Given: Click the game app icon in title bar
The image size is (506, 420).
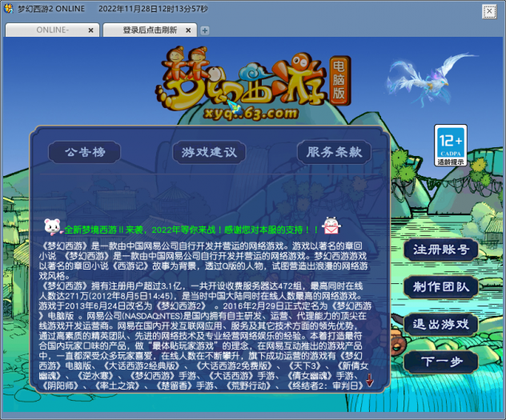Looking at the screenshot, I should [x=8, y=8].
